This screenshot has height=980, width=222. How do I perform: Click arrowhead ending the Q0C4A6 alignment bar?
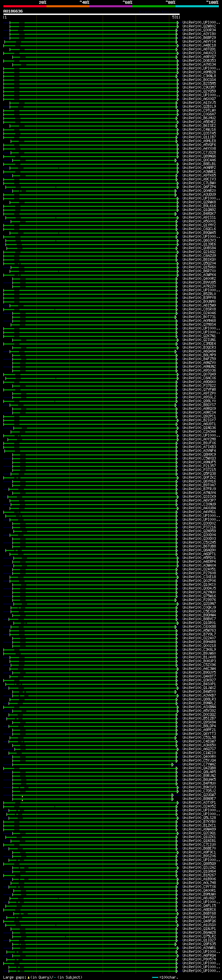[x=176, y=160]
